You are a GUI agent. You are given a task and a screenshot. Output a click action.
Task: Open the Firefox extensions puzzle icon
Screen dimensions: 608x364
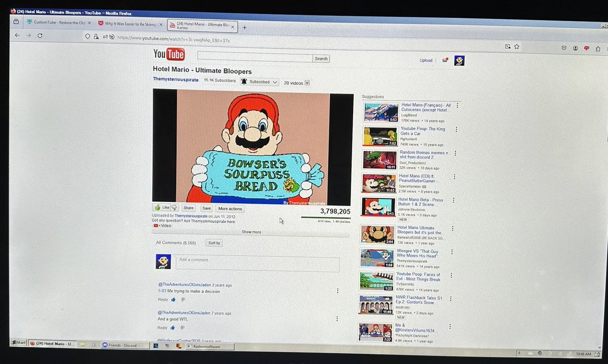[x=598, y=49]
